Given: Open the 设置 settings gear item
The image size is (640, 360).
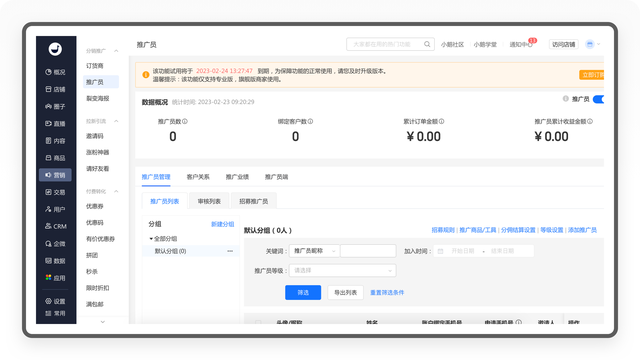Looking at the screenshot, I should [x=55, y=301].
